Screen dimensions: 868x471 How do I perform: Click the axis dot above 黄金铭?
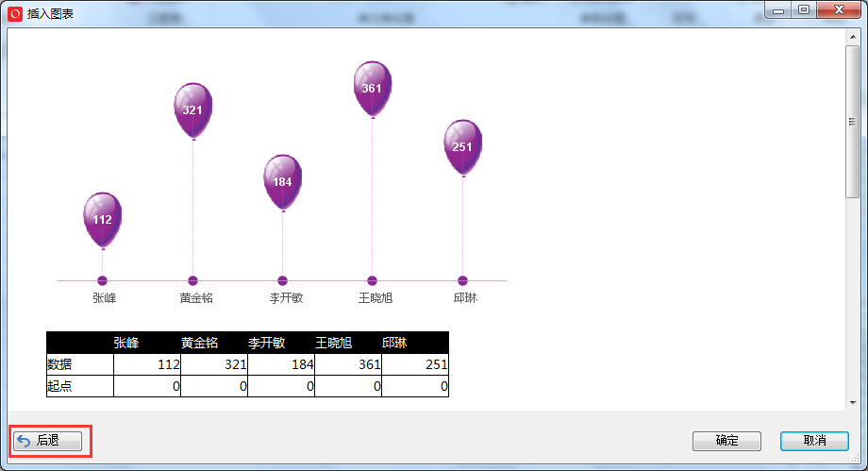192,281
